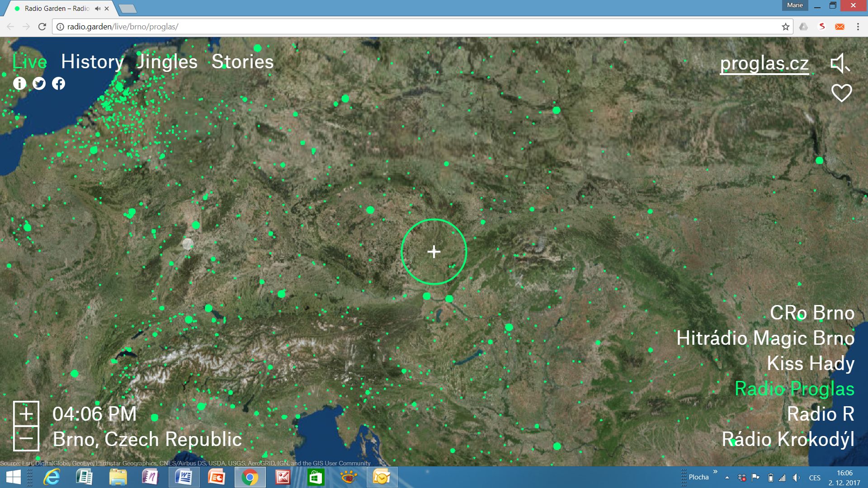
Task: Click the orange mail extension icon
Action: pos(840,27)
